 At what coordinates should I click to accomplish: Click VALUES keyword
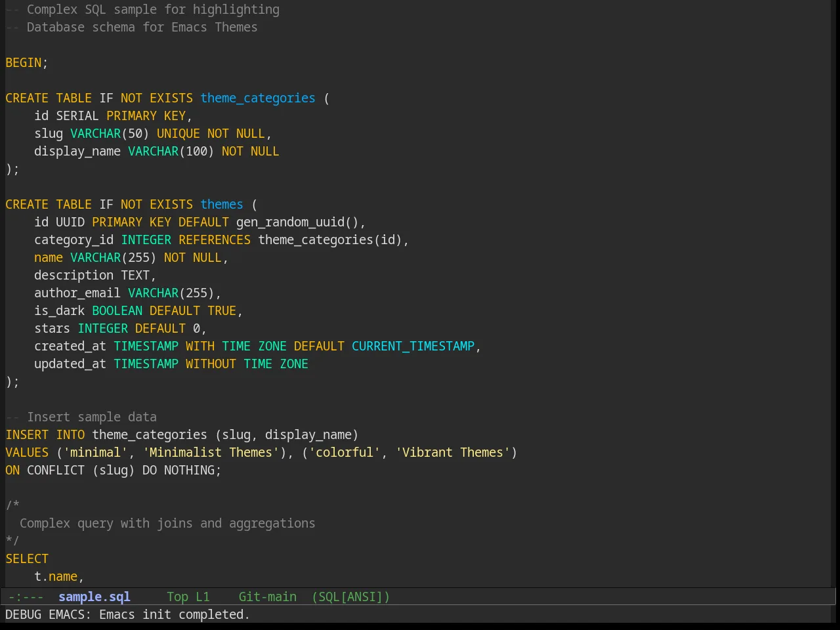(x=27, y=452)
